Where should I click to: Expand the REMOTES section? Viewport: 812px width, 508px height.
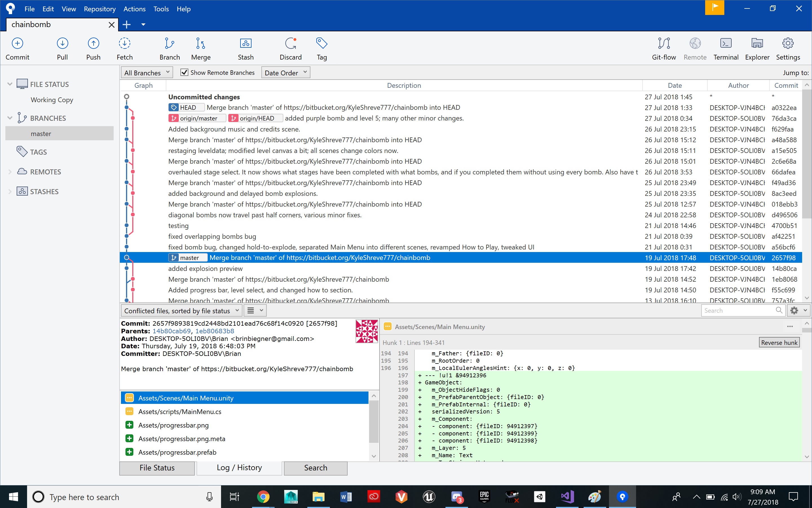click(x=10, y=172)
